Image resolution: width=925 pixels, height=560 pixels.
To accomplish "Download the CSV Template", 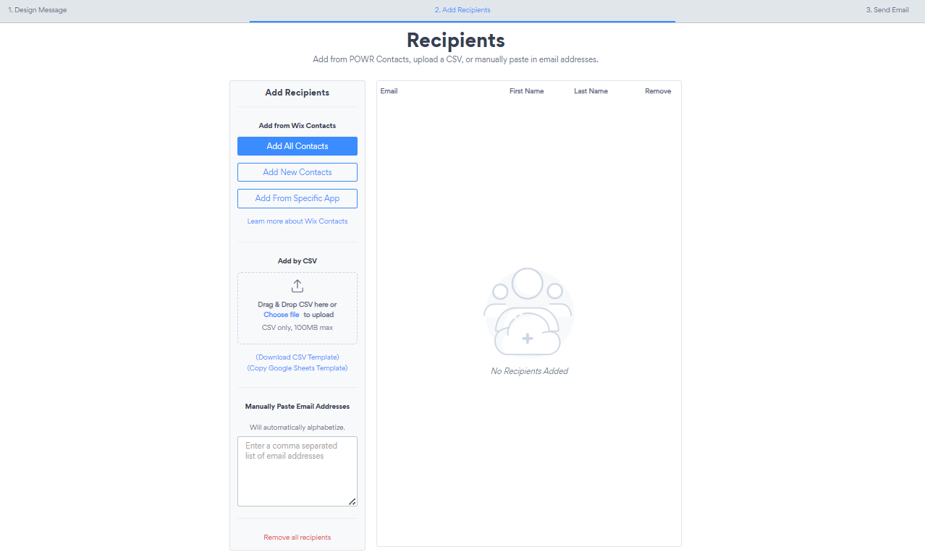I will (x=297, y=357).
